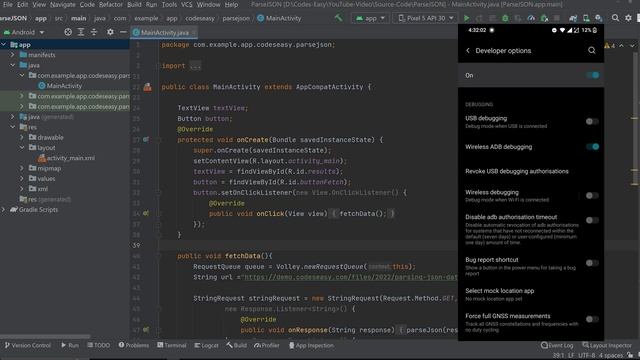
Task: Close the MainActivity.java editor tab
Action: tap(193, 32)
